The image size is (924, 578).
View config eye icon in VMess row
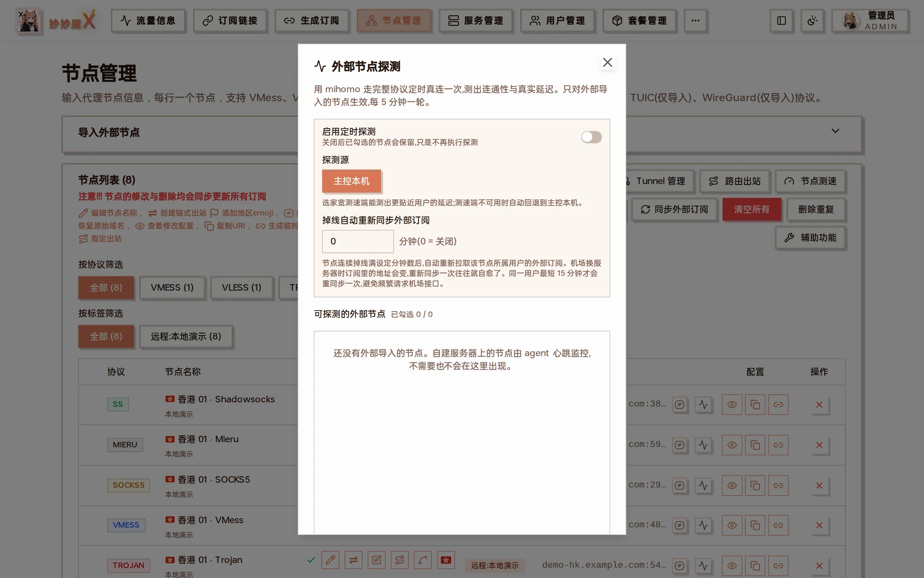732,526
